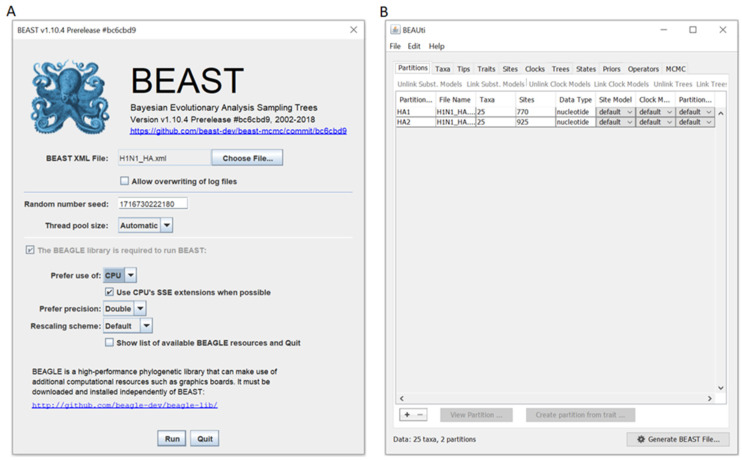Open Site Model dropdown for HA2 row

click(615, 122)
